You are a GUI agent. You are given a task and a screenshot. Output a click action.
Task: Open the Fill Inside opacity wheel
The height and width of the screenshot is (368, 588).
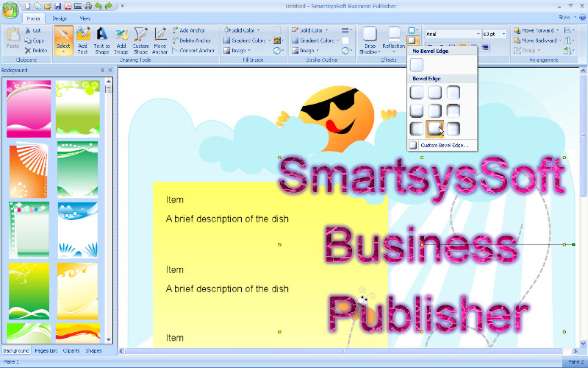point(277,50)
